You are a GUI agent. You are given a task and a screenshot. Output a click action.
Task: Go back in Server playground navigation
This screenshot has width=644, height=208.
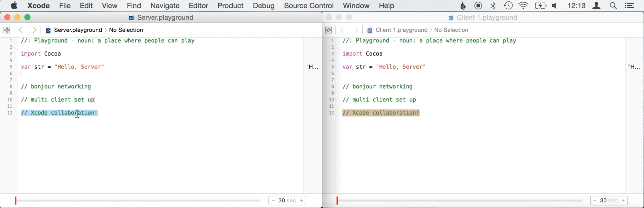click(x=21, y=30)
